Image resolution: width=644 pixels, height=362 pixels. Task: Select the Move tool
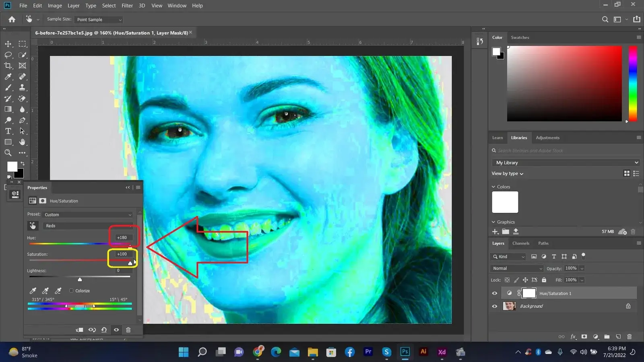click(8, 44)
